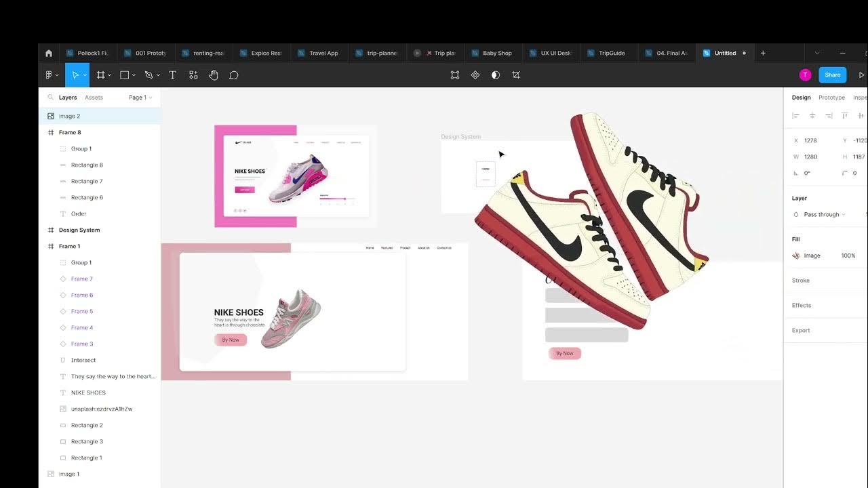This screenshot has width=868, height=488.
Task: Click the Export section header
Action: [x=801, y=331]
